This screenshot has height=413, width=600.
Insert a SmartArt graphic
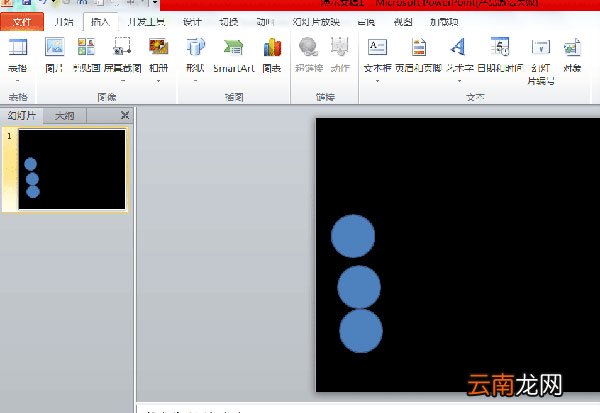click(x=234, y=56)
